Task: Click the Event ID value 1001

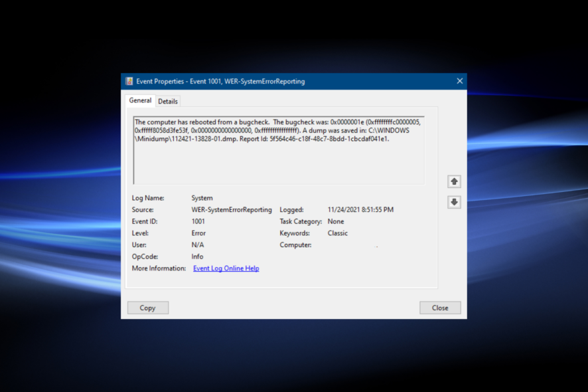Action: click(198, 221)
